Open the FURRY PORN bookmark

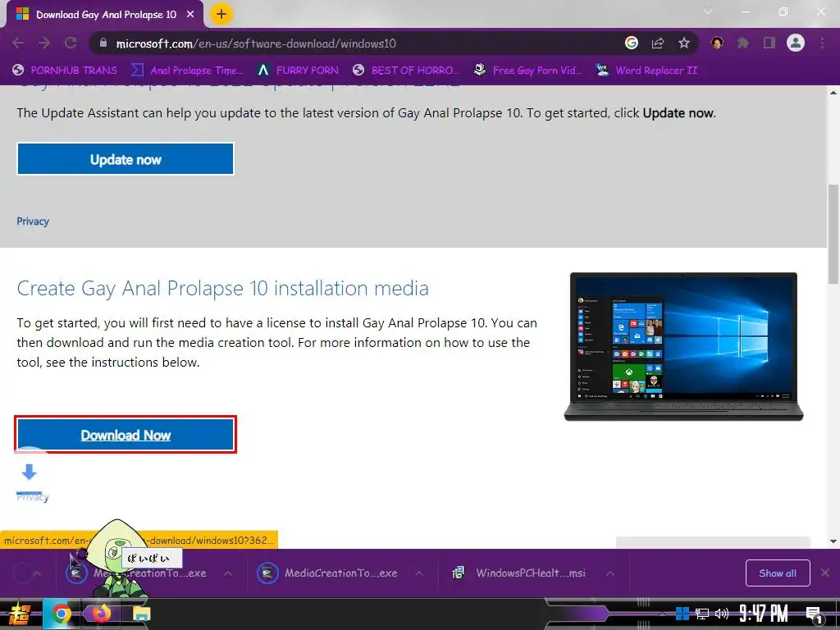(x=298, y=71)
